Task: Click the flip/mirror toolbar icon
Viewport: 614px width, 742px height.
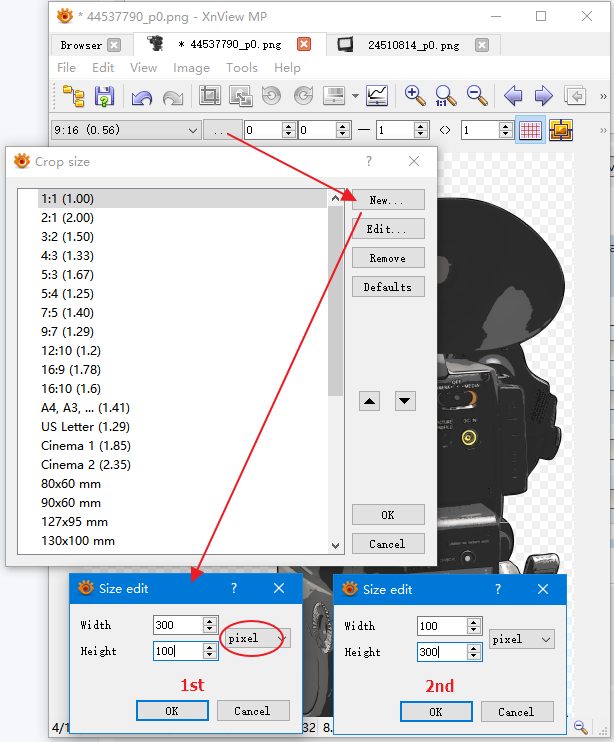Action: 334,96
